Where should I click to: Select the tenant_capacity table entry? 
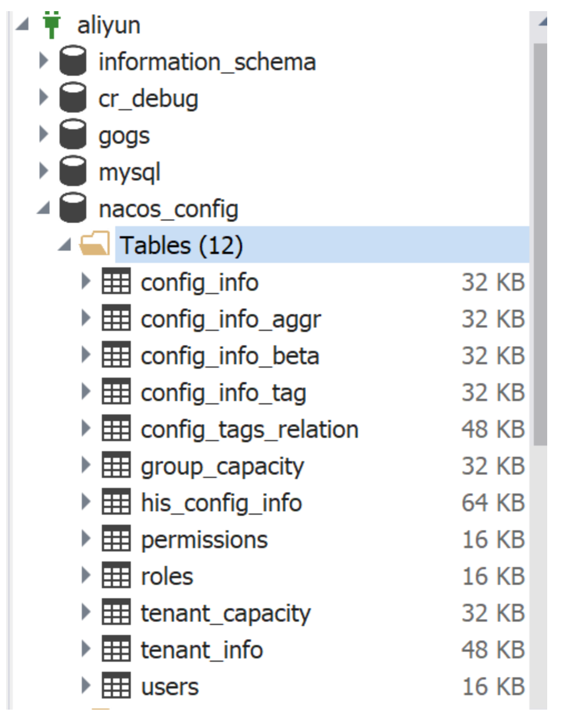[x=225, y=613]
